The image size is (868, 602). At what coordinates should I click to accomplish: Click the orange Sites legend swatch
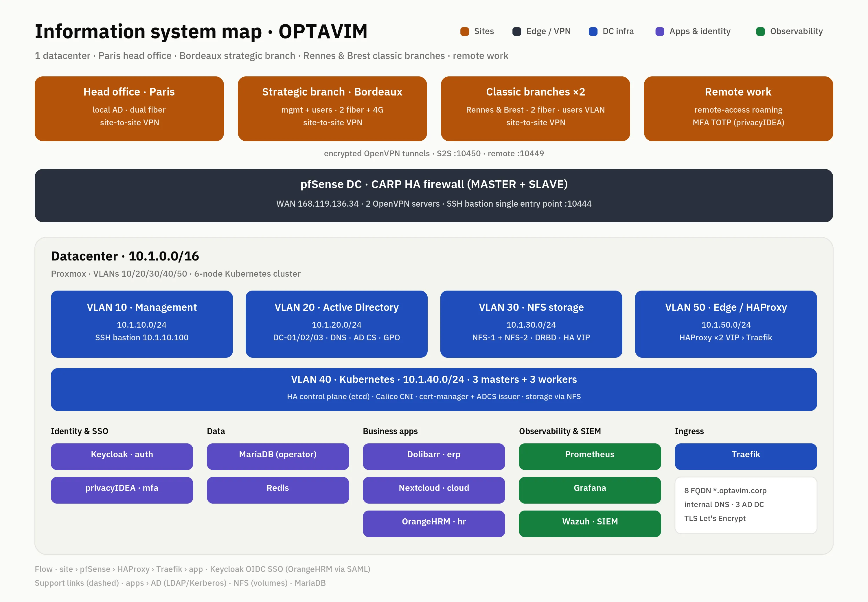tap(465, 31)
